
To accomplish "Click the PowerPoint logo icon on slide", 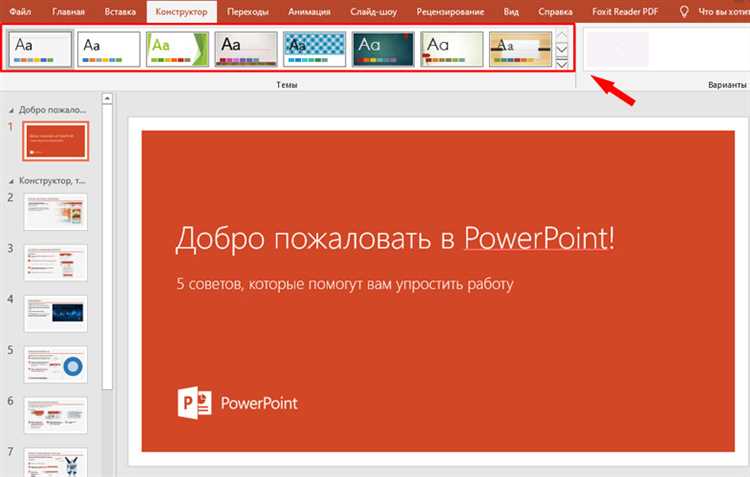I will (195, 403).
